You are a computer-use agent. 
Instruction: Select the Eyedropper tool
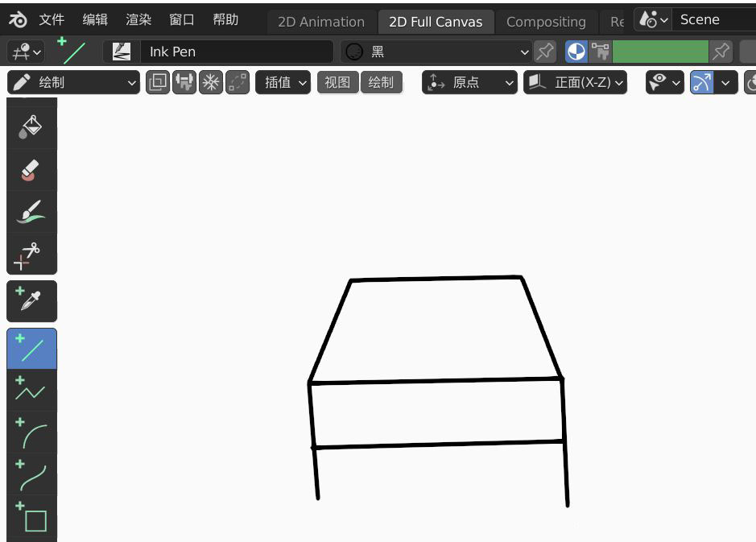coord(31,301)
